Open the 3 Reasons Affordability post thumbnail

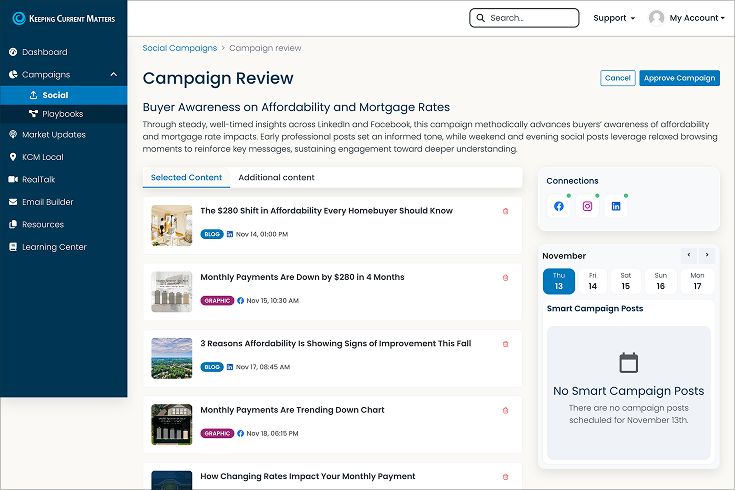pyautogui.click(x=171, y=358)
